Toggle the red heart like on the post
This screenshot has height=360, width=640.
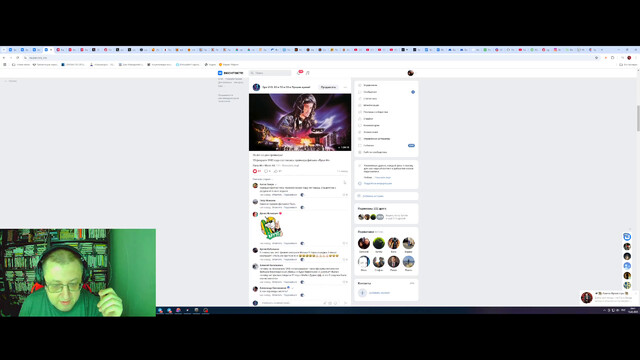coord(255,171)
